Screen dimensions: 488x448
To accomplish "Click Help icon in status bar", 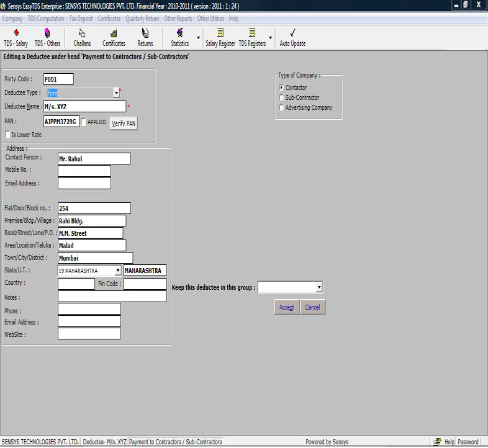I will (437, 441).
